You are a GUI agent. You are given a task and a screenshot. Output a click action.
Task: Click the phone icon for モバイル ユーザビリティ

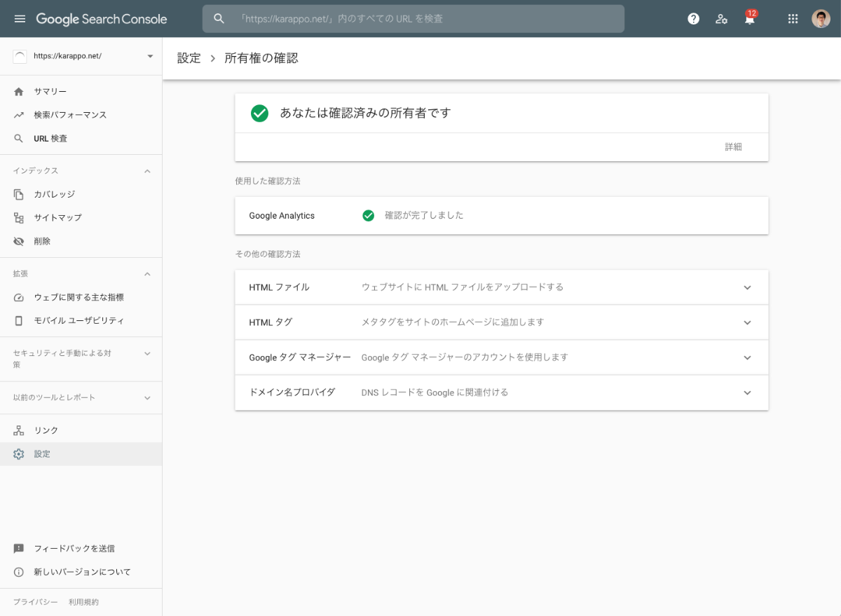pyautogui.click(x=19, y=321)
